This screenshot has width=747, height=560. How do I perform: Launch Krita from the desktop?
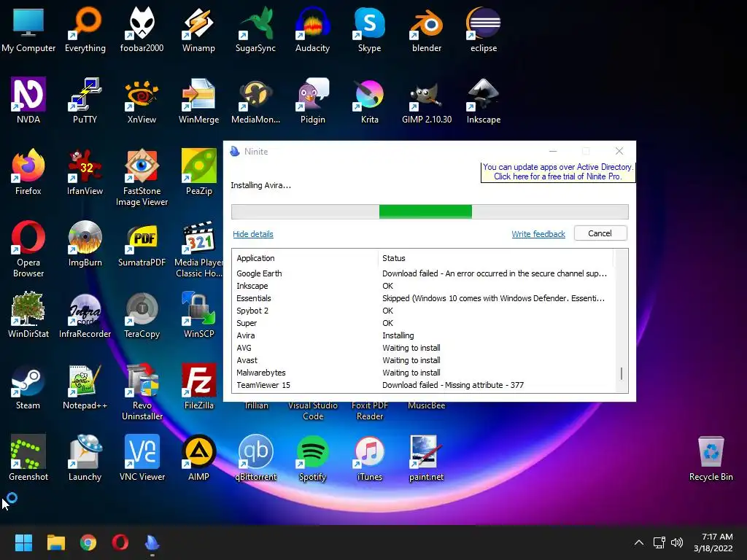(x=369, y=100)
